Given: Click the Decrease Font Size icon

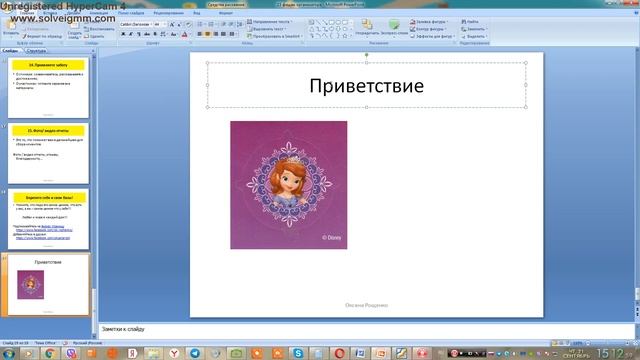Looking at the screenshot, I should 180,24.
